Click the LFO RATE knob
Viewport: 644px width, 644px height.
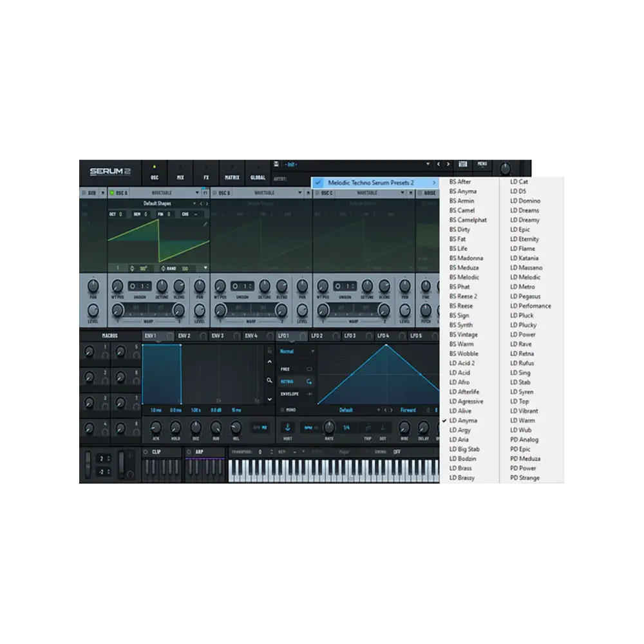coord(329,428)
